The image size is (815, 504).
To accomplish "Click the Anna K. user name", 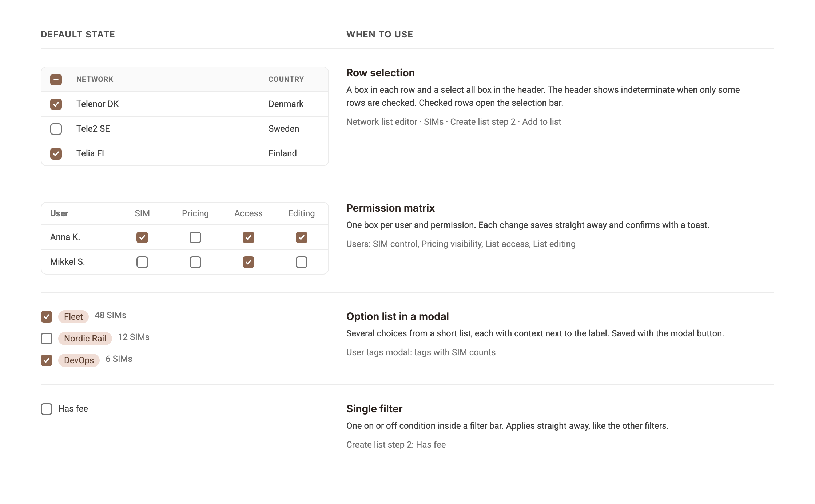I will 65,237.
